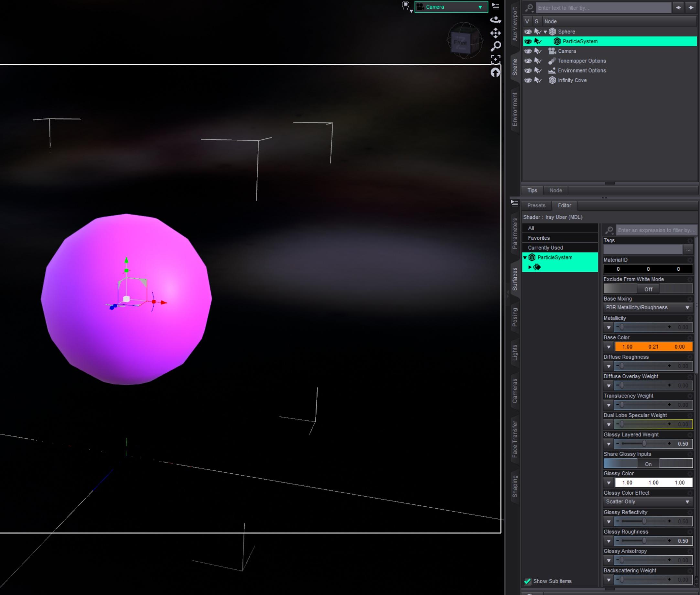Open the Parameters side tab
The image size is (700, 595).
point(515,233)
